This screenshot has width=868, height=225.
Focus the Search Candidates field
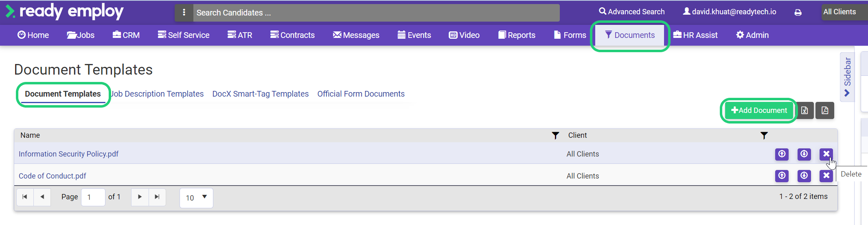pyautogui.click(x=376, y=13)
